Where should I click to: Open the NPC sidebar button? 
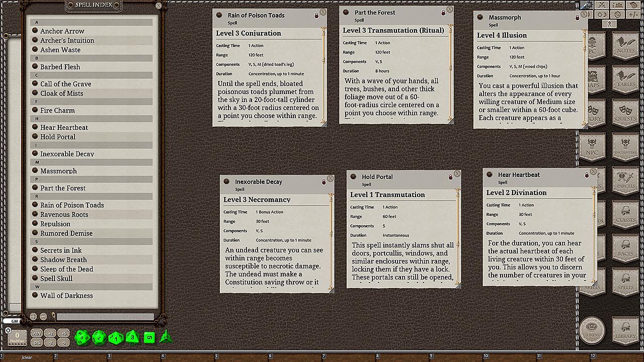click(592, 146)
